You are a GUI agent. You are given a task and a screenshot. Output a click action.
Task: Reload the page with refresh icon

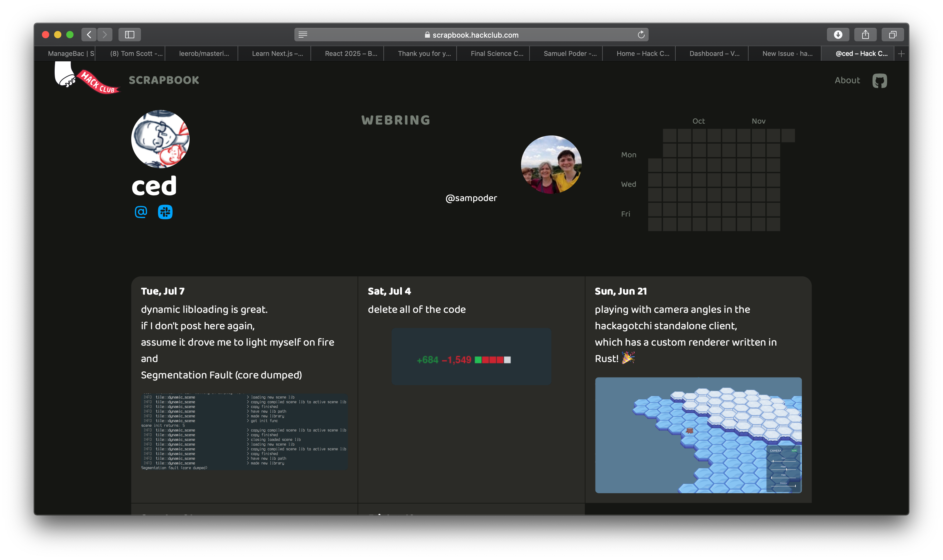pyautogui.click(x=641, y=35)
